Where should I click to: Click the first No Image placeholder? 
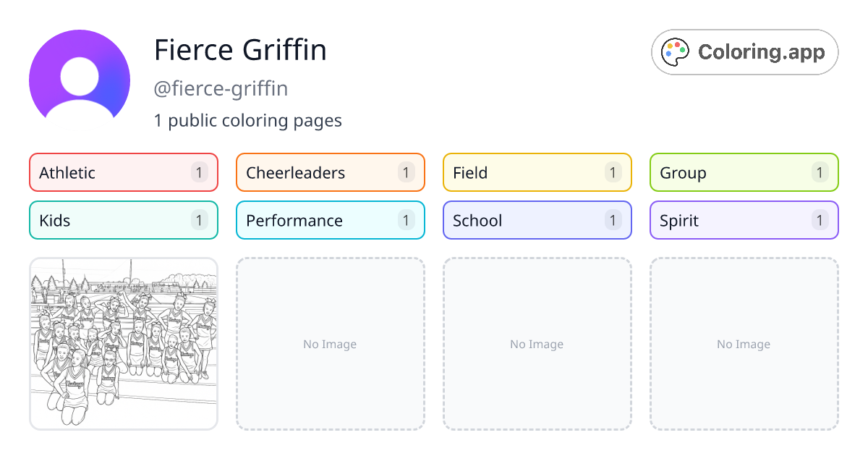point(330,345)
